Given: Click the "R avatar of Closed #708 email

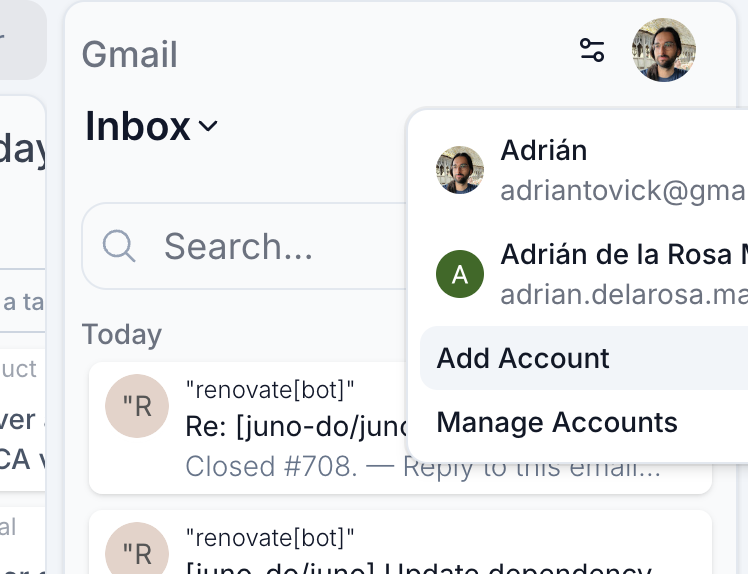Looking at the screenshot, I should (137, 406).
